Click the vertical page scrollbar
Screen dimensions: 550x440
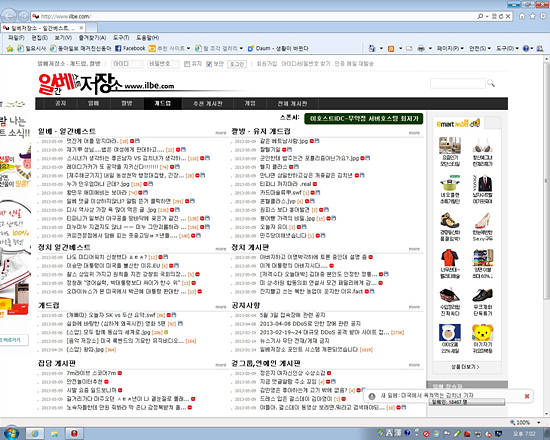(546, 236)
